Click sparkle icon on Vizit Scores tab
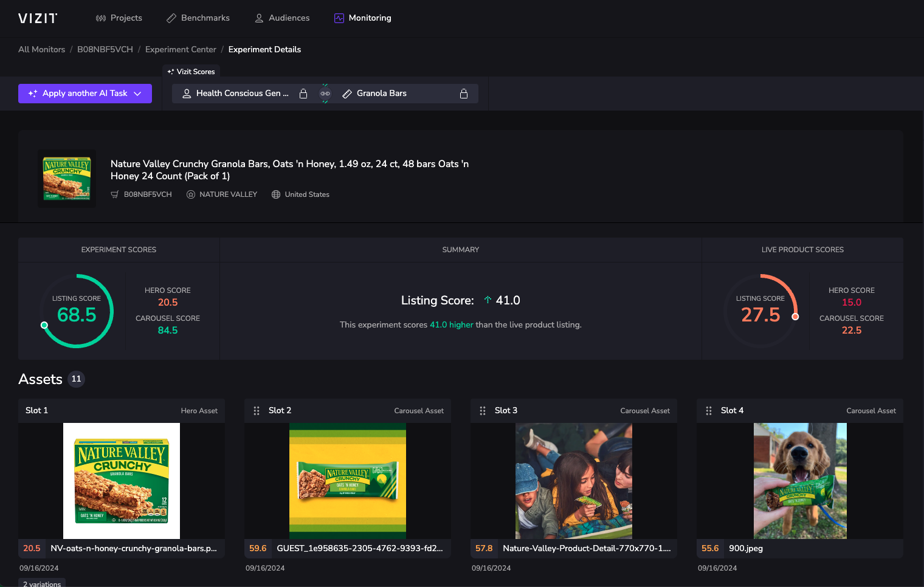924x587 pixels. (171, 72)
